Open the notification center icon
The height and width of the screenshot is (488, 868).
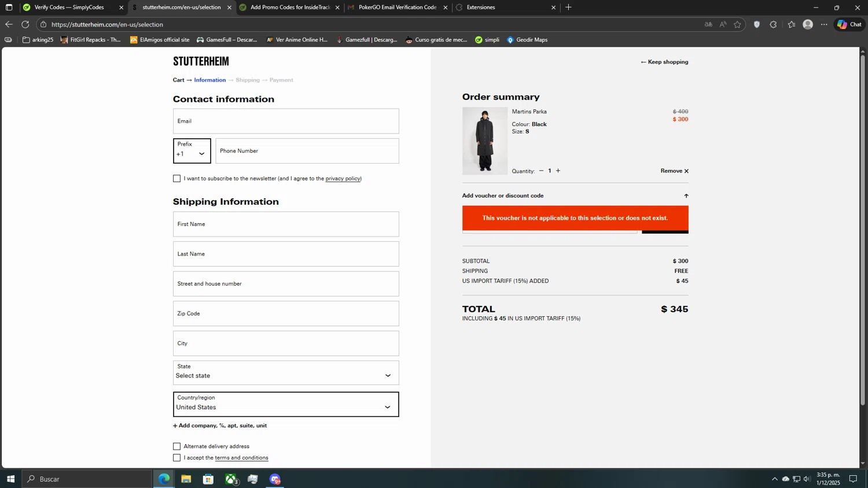(x=853, y=479)
